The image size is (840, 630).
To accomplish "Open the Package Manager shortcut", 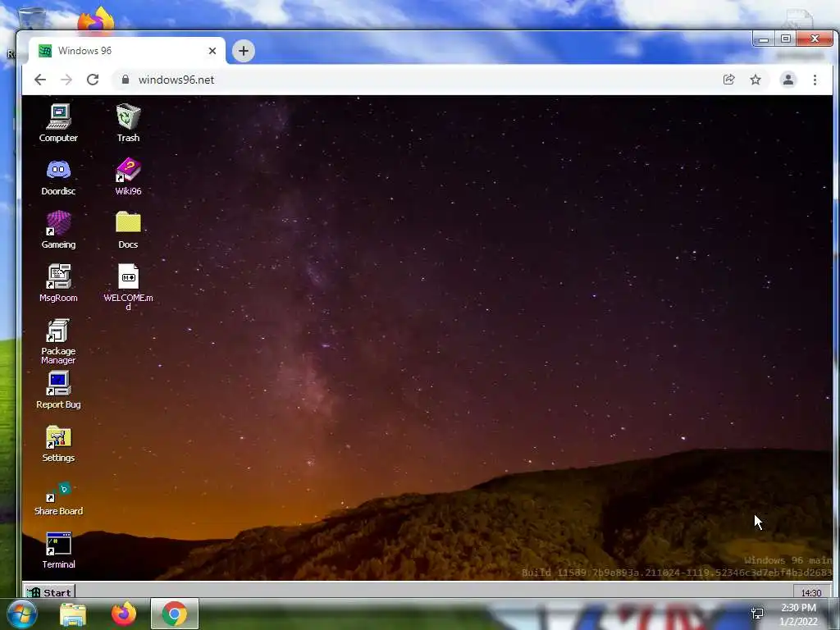I will [58, 341].
